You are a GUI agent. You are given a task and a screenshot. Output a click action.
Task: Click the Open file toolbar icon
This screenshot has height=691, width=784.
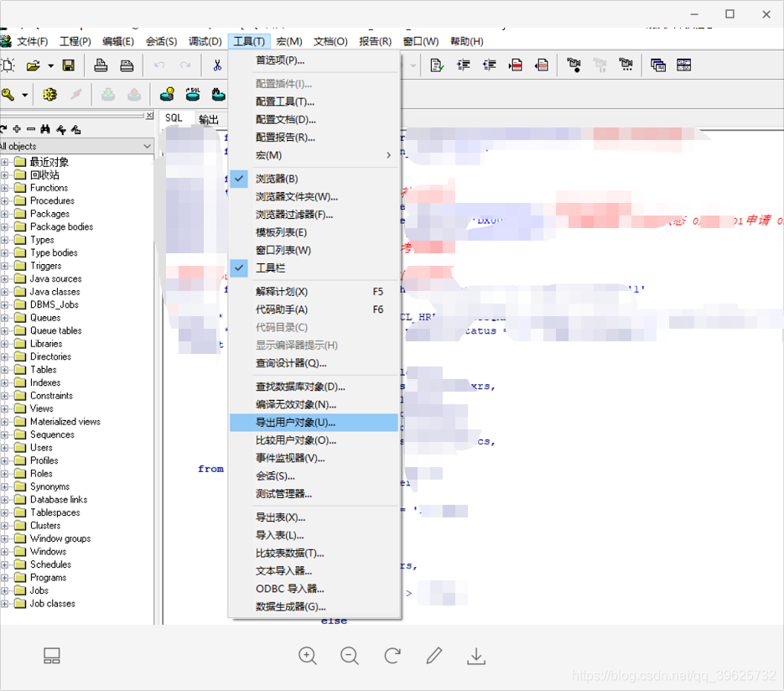34,65
